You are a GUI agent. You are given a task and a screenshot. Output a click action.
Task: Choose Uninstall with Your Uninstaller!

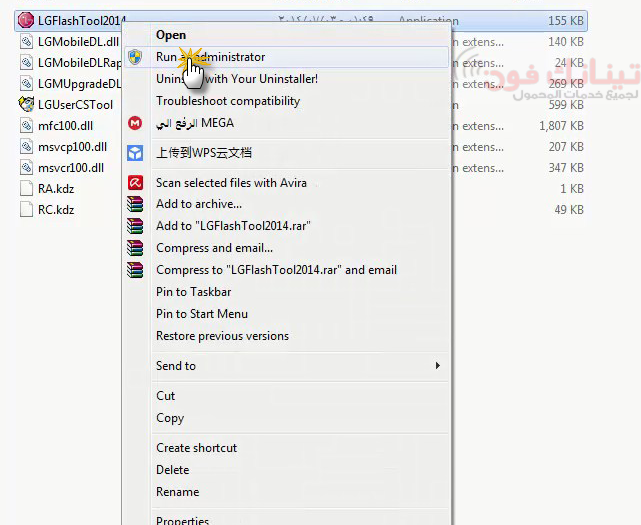(237, 79)
